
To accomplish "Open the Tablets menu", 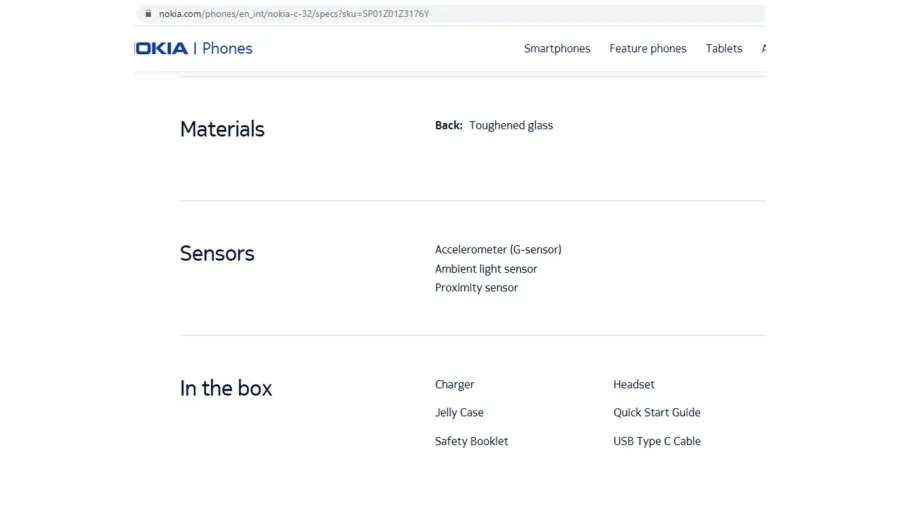I will click(724, 49).
